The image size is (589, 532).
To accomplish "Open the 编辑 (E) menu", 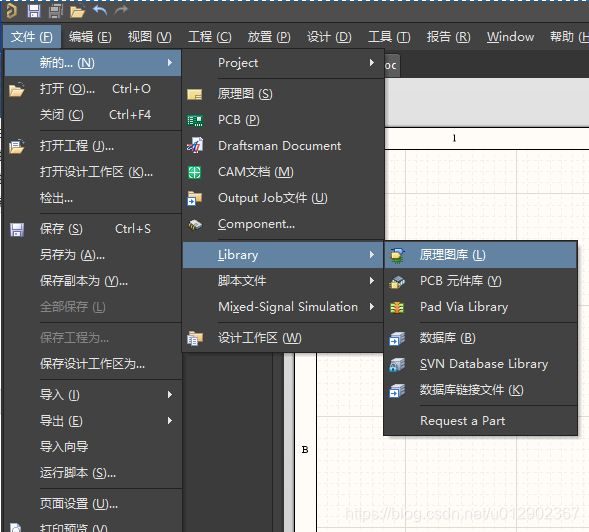I will pyautogui.click(x=90, y=37).
